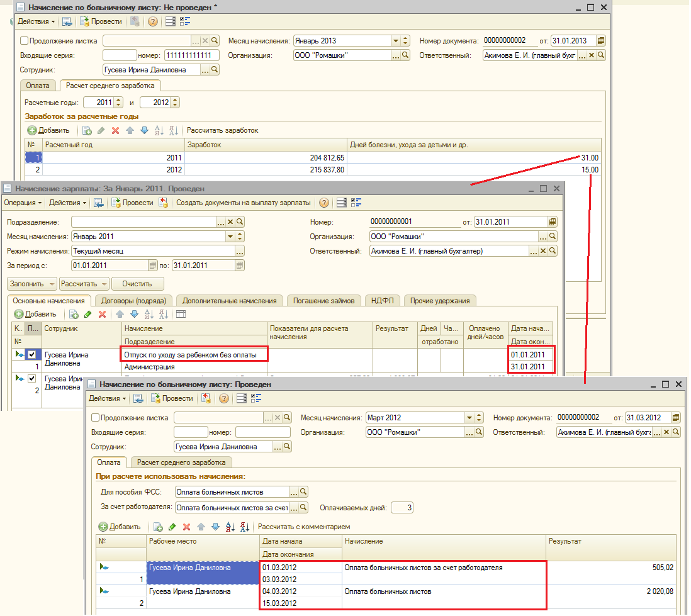The image size is (691, 616).
Task: Open the 'Действия' menu in the top window
Action: click(x=36, y=21)
